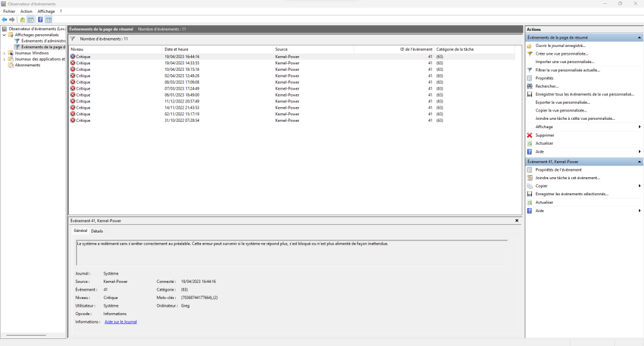Open the ? help menu
Image resolution: width=644 pixels, height=346 pixels.
point(61,12)
